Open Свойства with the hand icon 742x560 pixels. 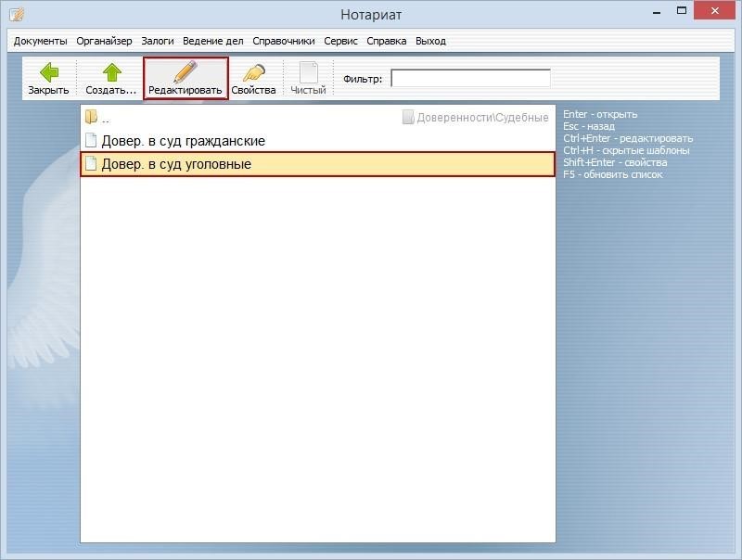click(253, 72)
